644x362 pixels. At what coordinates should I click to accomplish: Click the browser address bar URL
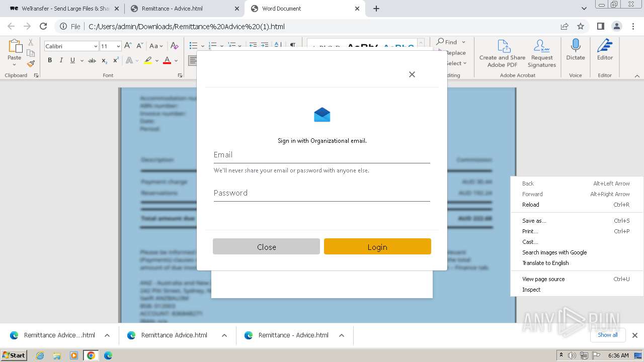tap(187, 27)
